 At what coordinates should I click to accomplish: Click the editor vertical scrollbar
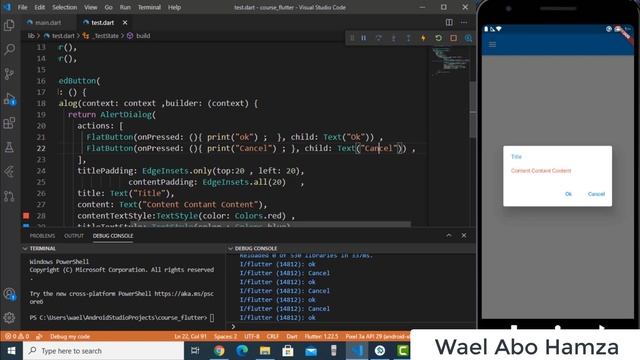click(473, 110)
